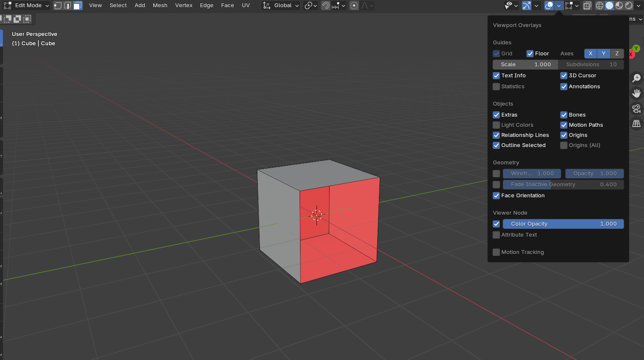This screenshot has height=360, width=644.
Task: Click the Color Opacity slider
Action: point(563,224)
